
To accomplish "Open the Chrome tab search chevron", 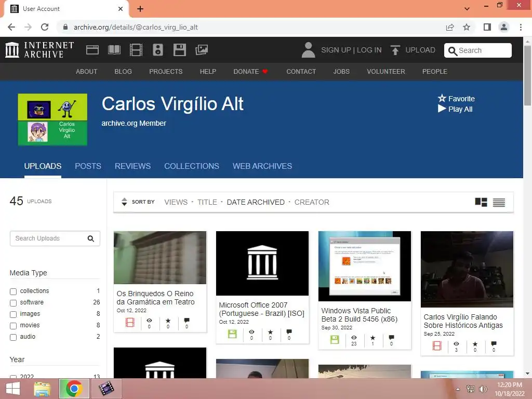I will tap(467, 8).
